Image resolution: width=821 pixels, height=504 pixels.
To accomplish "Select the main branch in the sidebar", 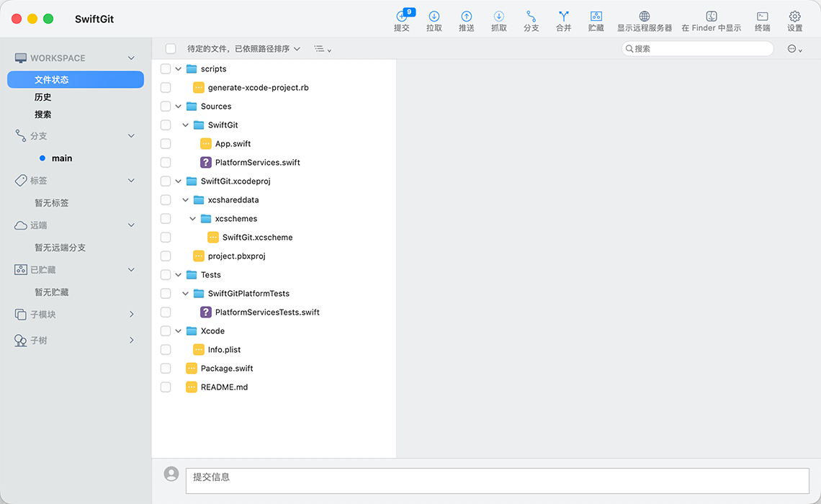I will (62, 158).
